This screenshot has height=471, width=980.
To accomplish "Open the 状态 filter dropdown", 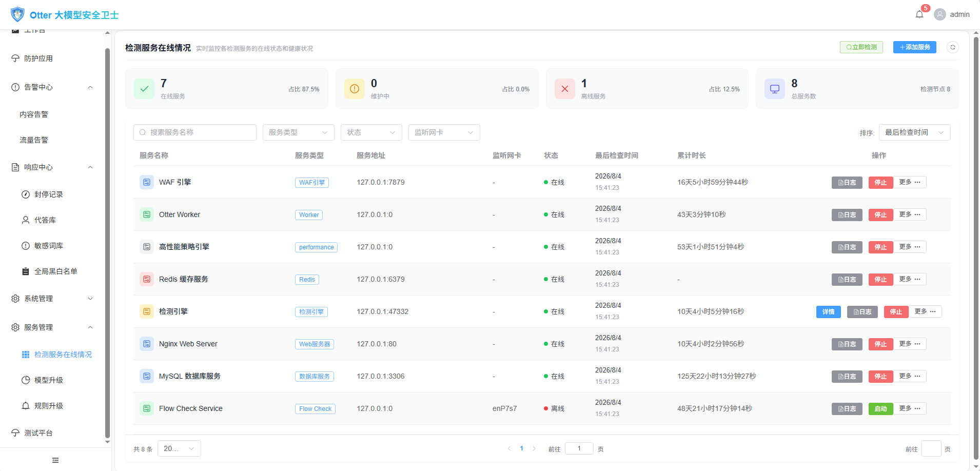I will click(x=371, y=132).
